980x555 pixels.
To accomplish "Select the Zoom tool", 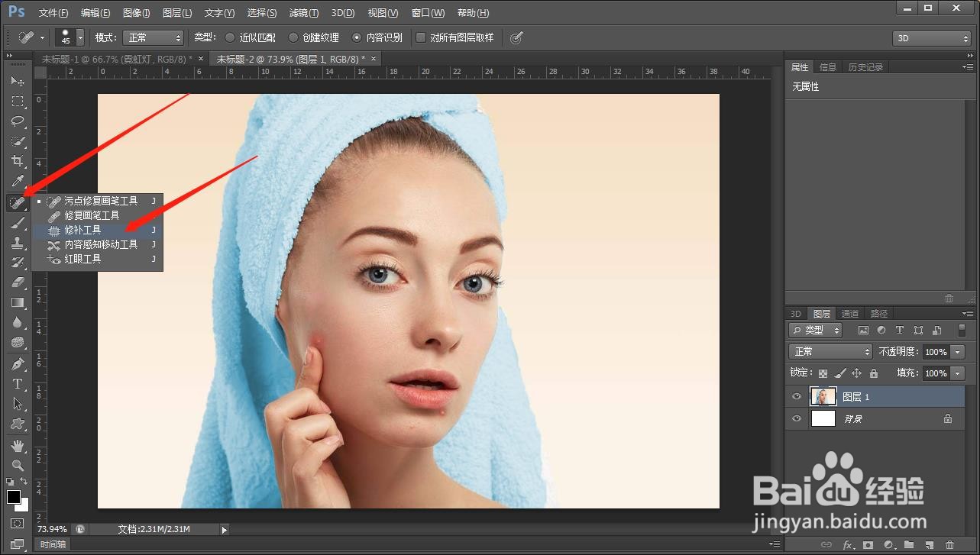I will (x=18, y=465).
